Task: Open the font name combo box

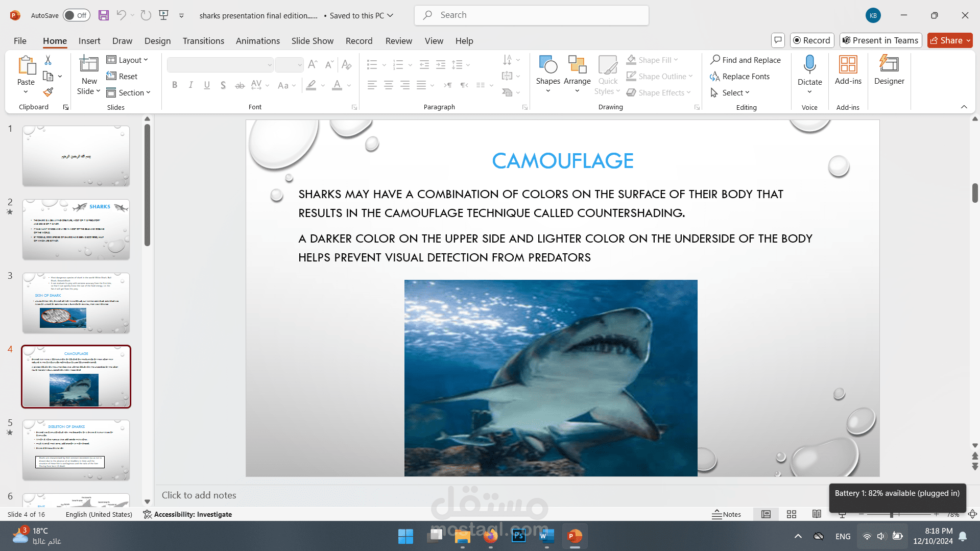Action: 221,65
